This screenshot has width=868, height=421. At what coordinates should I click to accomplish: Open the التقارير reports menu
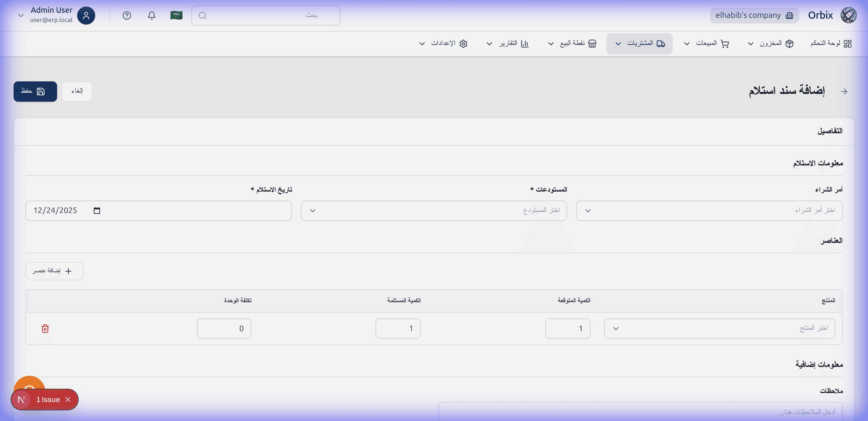pos(509,44)
